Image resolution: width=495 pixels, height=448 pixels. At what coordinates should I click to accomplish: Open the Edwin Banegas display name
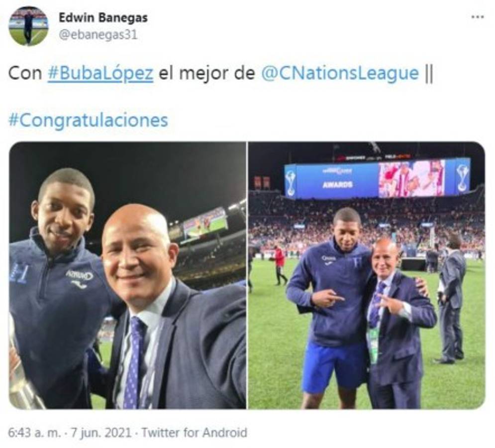coord(103,18)
